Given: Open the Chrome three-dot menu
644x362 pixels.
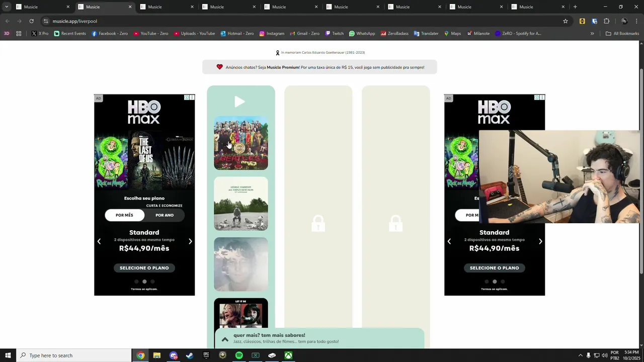Looking at the screenshot, I should 636,21.
